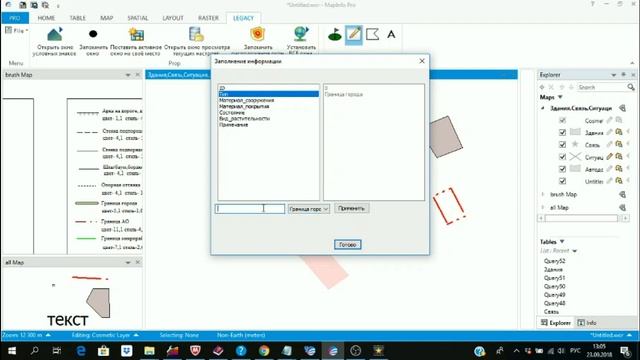Click the Готово button
This screenshot has width=640, height=360.
[347, 245]
